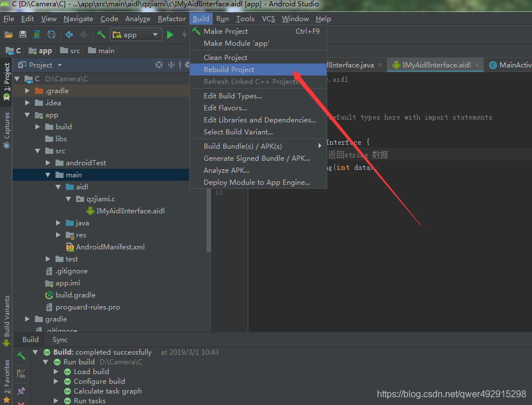
Task: Open the 'app' run configuration dropdown
Action: pyautogui.click(x=136, y=34)
